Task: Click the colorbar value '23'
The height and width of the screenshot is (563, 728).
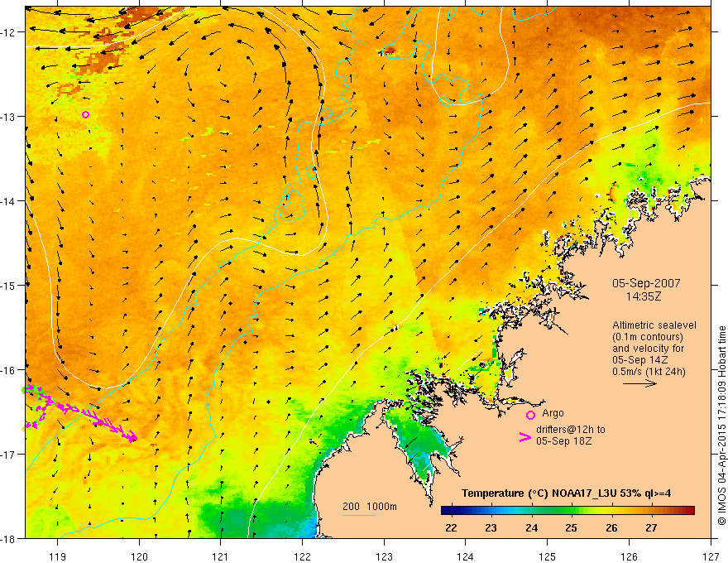Action: [x=491, y=527]
